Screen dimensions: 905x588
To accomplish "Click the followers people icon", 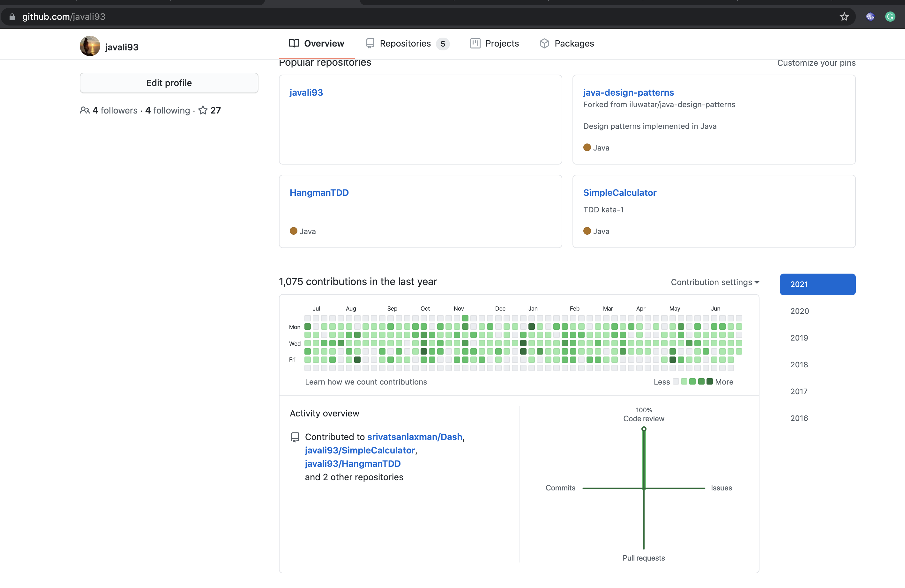I will 85,110.
